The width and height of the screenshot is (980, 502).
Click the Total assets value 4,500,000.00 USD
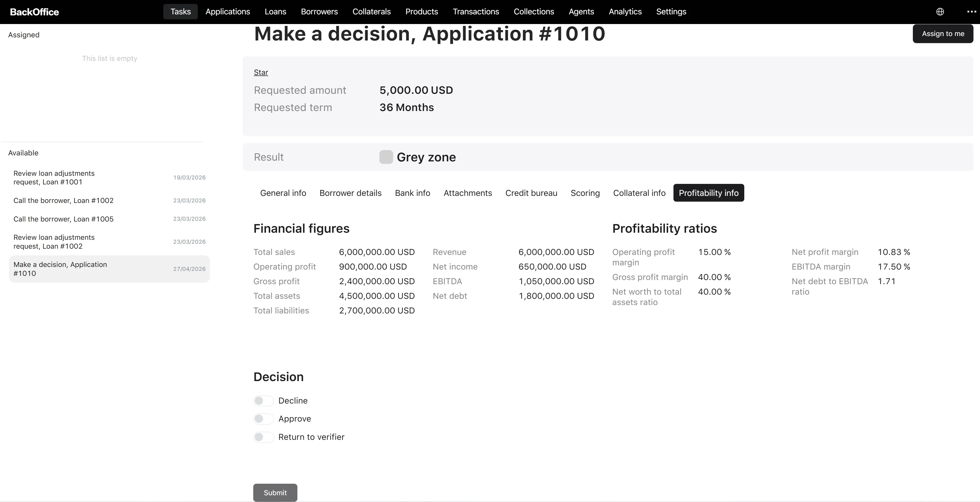[x=377, y=296]
